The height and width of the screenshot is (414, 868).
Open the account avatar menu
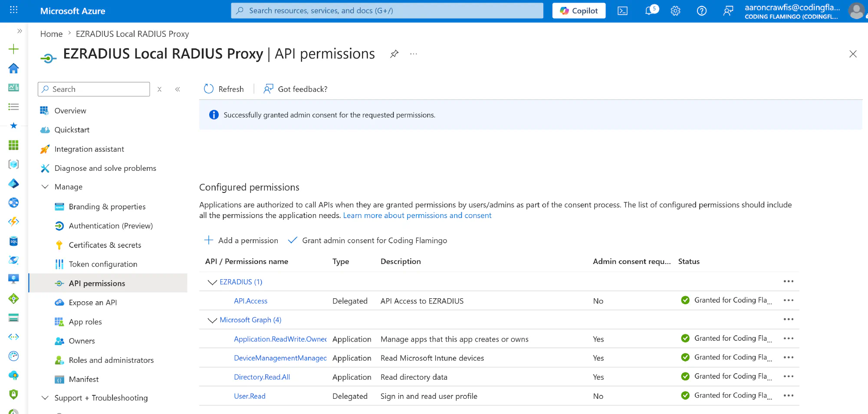(x=856, y=11)
